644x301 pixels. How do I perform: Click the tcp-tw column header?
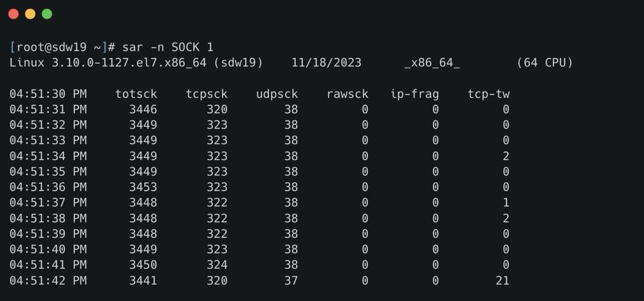tap(488, 94)
